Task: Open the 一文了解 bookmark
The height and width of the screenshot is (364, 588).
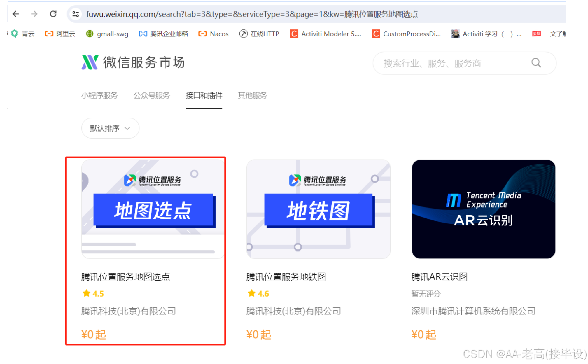Action: 549,34
